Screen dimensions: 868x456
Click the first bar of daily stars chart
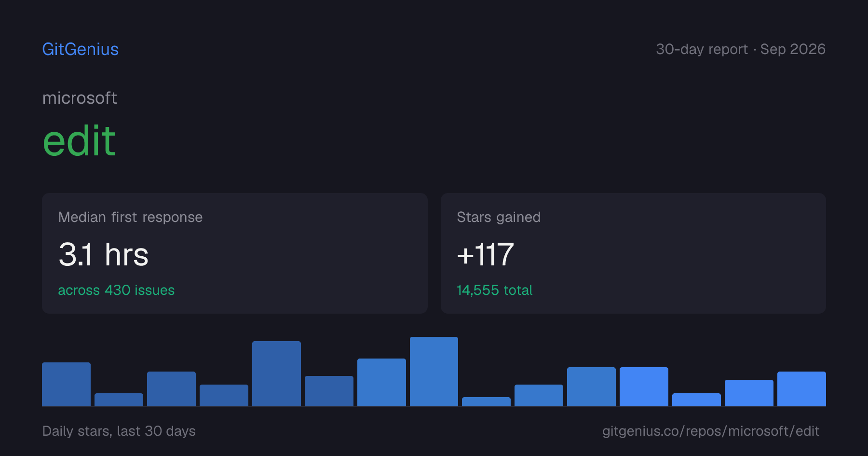66,384
